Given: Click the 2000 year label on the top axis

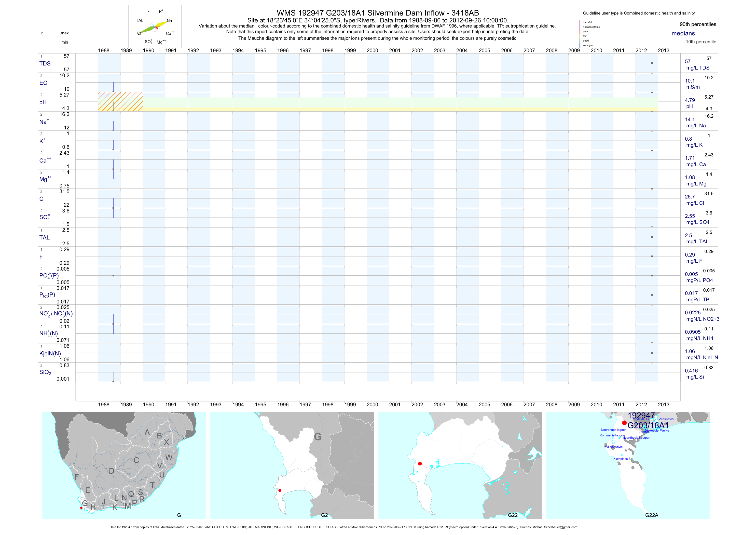Looking at the screenshot, I should [x=373, y=50].
